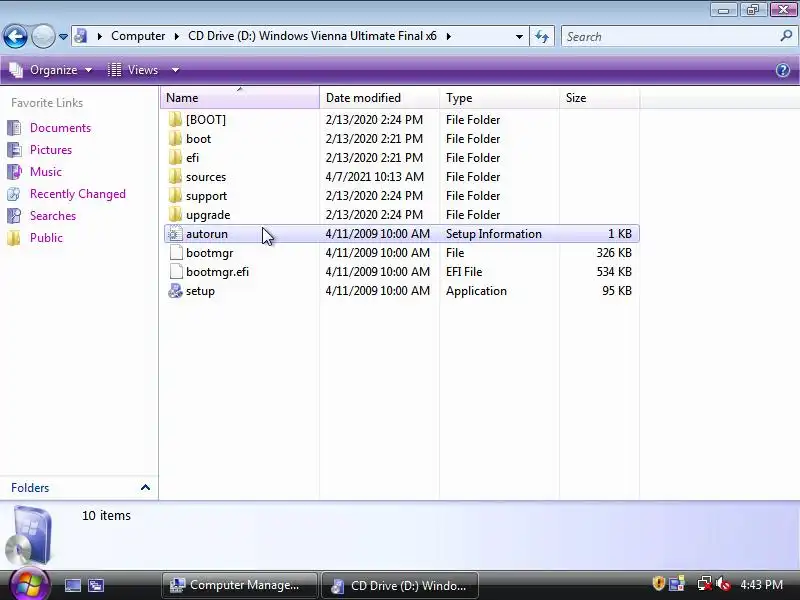Click the 95 KB size cell

(x=617, y=291)
